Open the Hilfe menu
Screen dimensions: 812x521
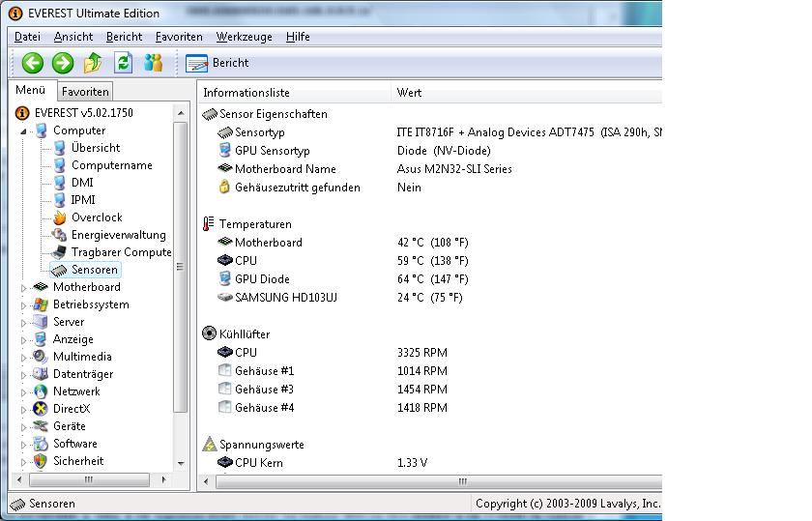298,37
